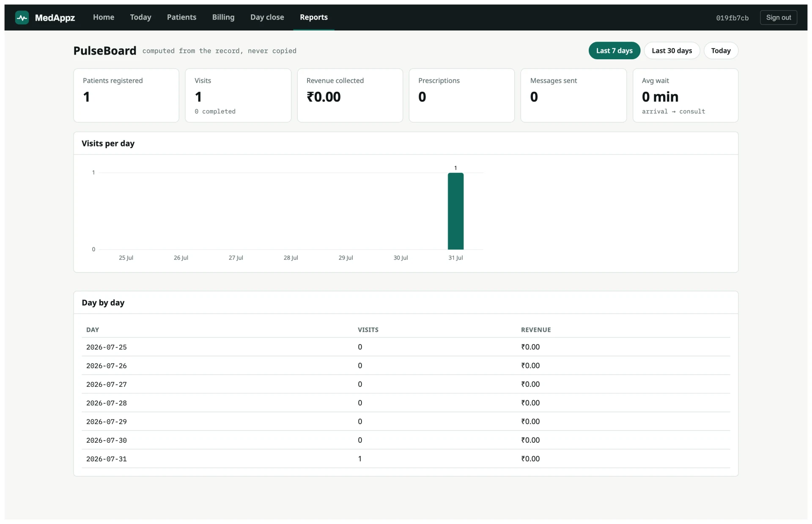
Task: Click the Visits stat card label
Action: pos(203,80)
